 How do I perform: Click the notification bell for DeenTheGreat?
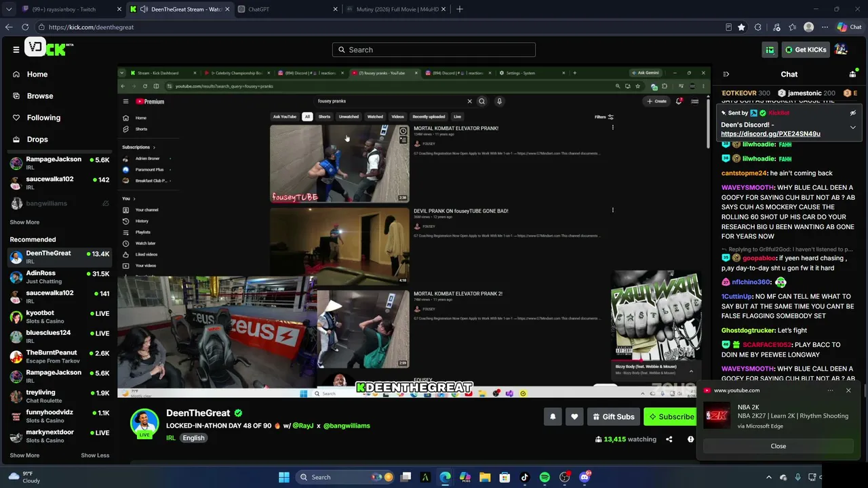tap(553, 417)
